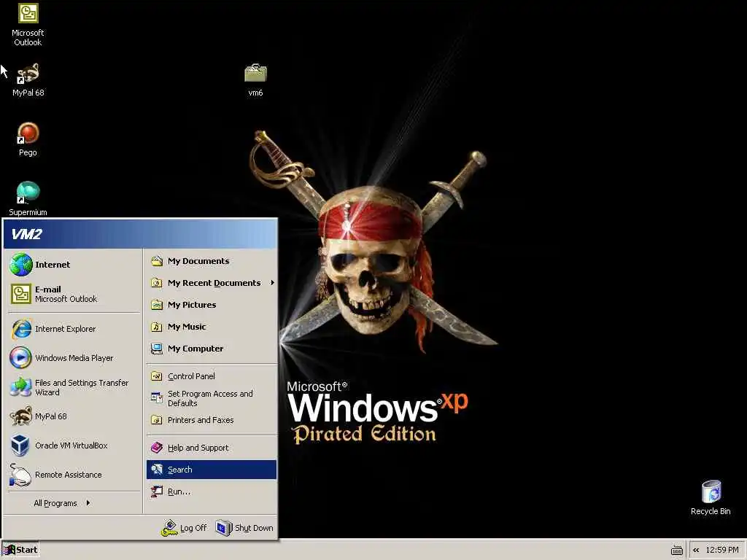This screenshot has height=560, width=747.
Task: Click the 12:59 PM taskbar clock
Action: 722,550
